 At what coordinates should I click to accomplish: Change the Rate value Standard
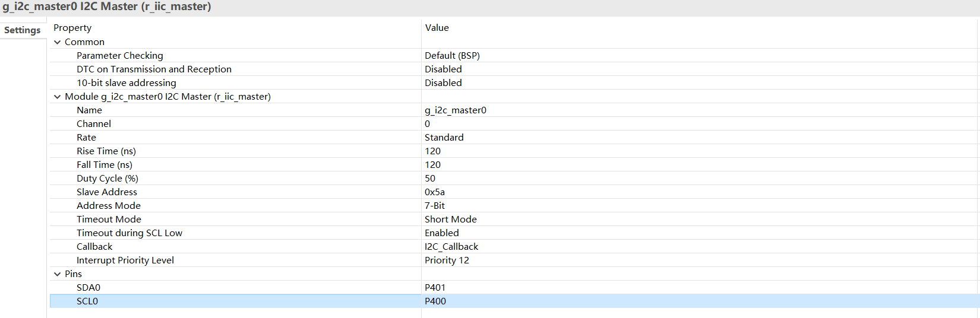click(x=444, y=138)
